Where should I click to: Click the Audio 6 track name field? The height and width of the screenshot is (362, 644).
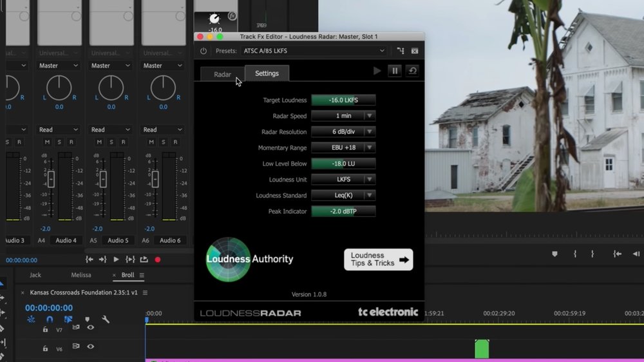point(170,240)
